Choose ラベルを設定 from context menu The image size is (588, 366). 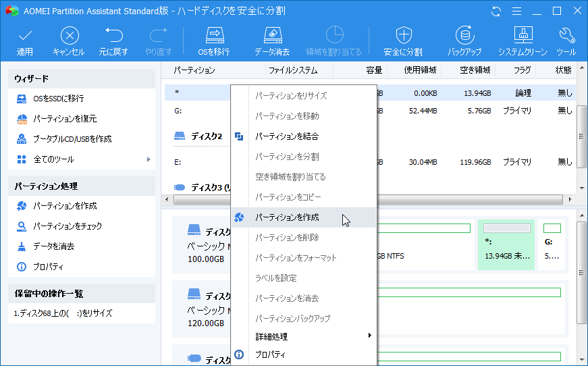(304, 278)
